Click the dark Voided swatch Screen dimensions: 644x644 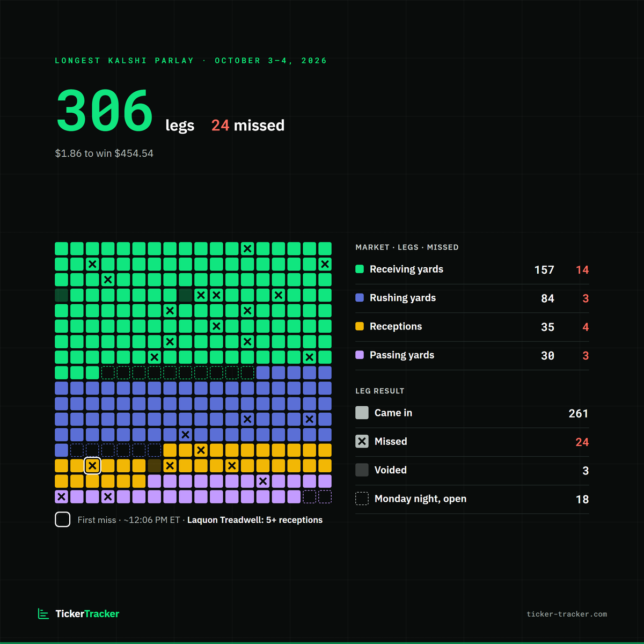(362, 470)
